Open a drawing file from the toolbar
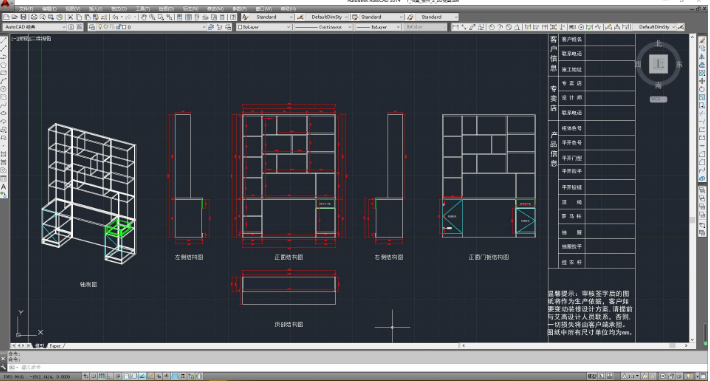The width and height of the screenshot is (710, 381). point(14,17)
